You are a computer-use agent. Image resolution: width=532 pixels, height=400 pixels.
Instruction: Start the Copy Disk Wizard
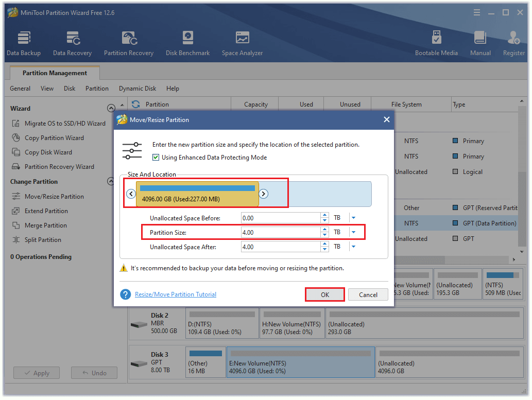[x=42, y=152]
